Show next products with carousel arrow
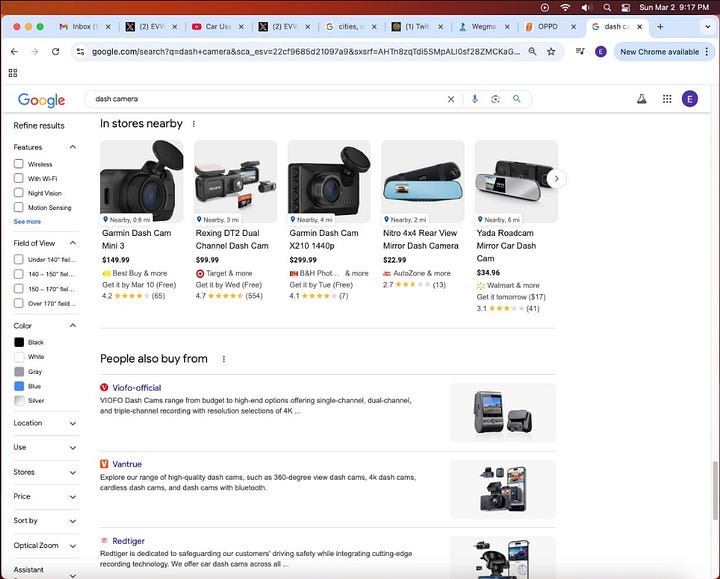 [x=556, y=179]
